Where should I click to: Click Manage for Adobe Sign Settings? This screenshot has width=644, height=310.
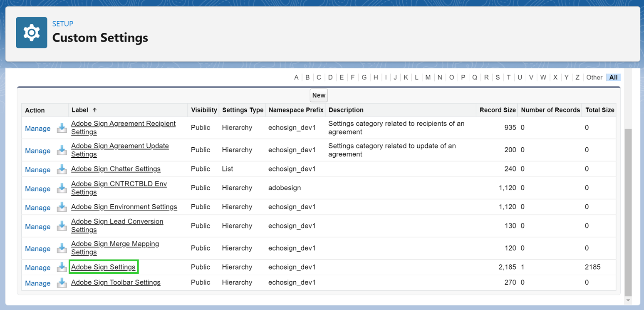37,268
